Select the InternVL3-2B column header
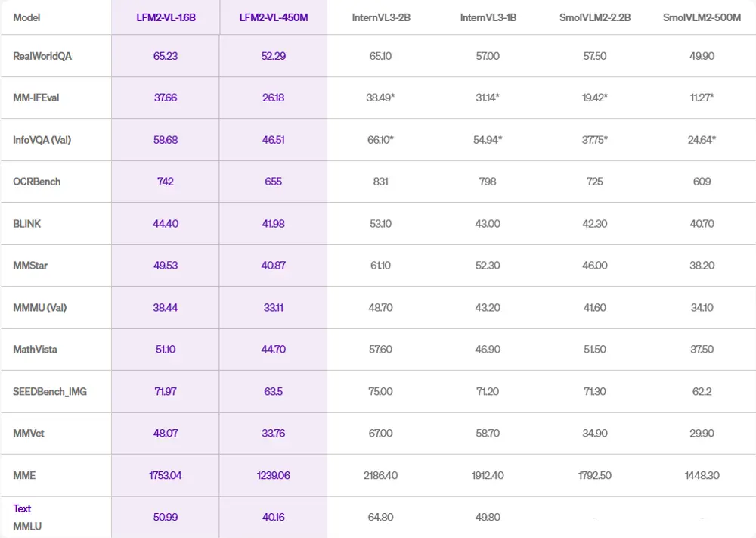 point(381,17)
